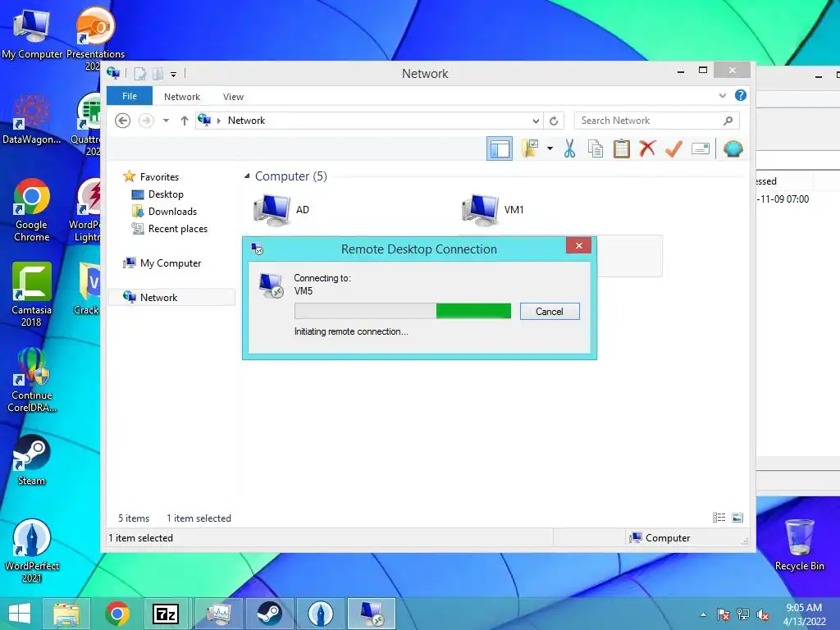The image size is (840, 630).
Task: Switch to large icons view
Action: point(737,518)
